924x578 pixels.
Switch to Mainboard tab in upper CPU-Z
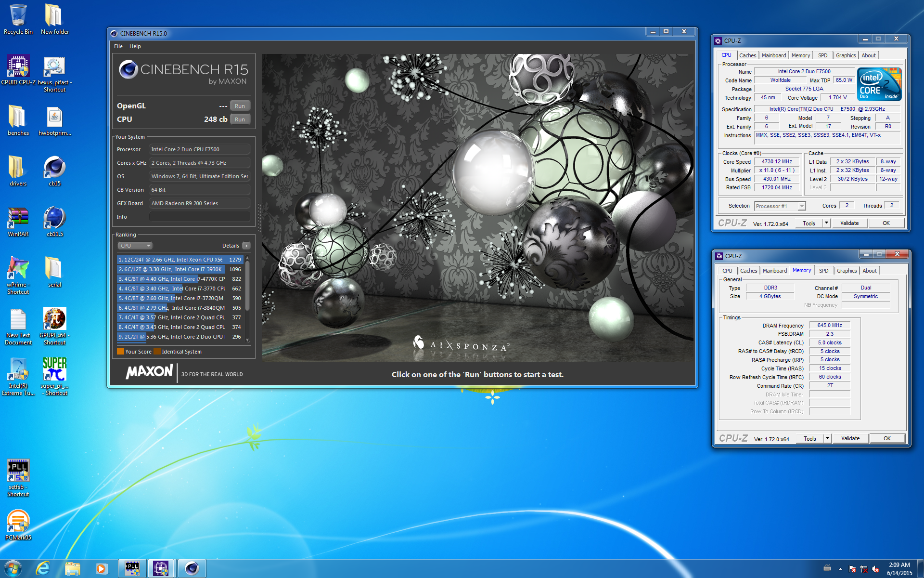coord(774,55)
